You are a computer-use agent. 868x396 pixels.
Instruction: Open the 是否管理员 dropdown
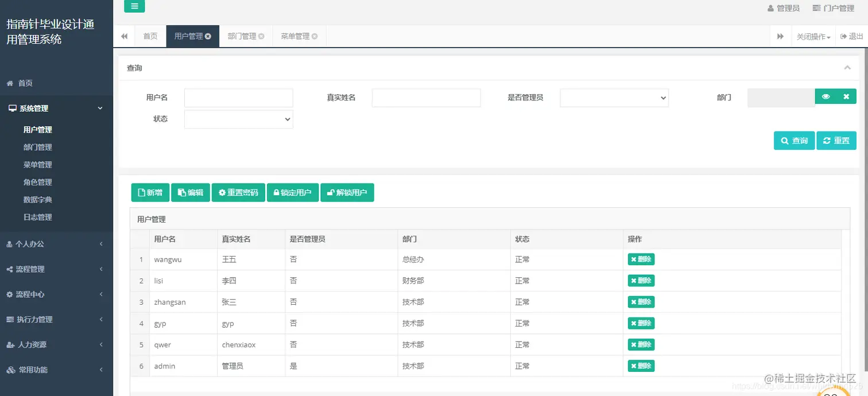point(614,98)
